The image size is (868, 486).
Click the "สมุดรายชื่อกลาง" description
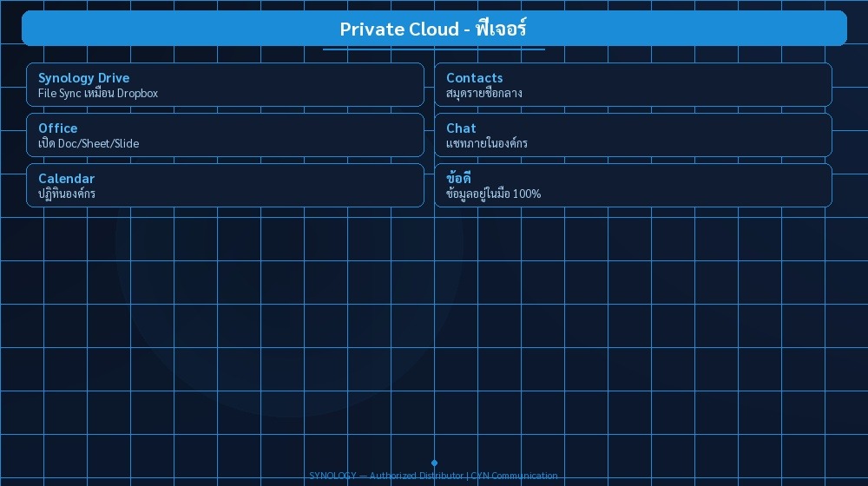point(483,93)
